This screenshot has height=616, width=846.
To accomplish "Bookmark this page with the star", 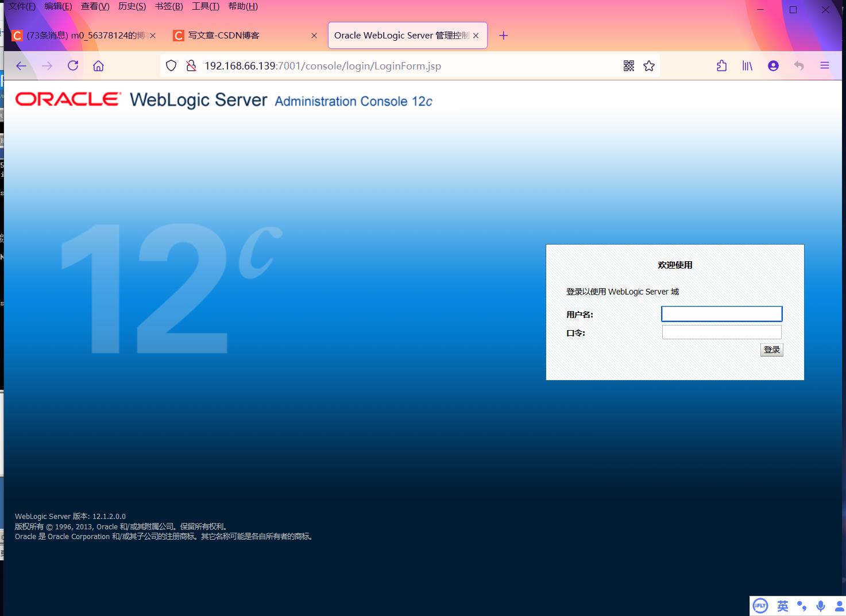I will (x=649, y=66).
